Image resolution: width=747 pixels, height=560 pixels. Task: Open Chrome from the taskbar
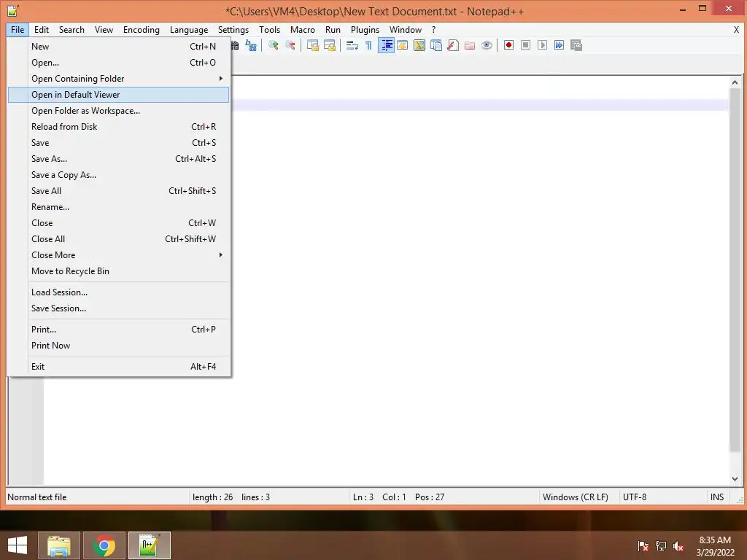104,545
